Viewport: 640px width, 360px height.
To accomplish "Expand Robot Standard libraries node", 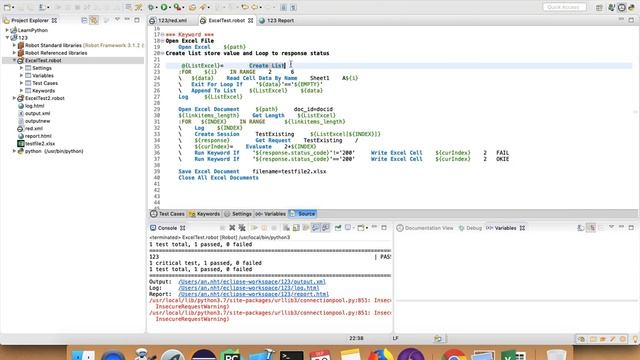I will [14, 45].
